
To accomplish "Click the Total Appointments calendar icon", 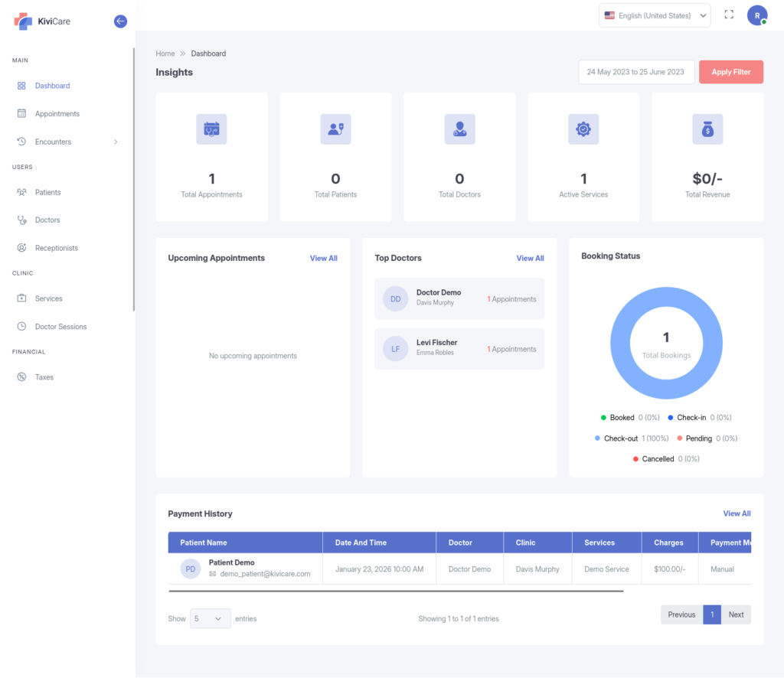I will tap(211, 129).
